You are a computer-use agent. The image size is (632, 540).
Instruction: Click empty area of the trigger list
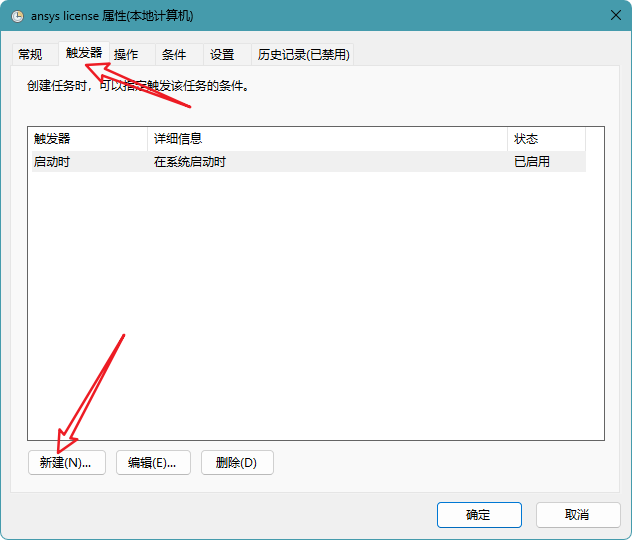316,305
